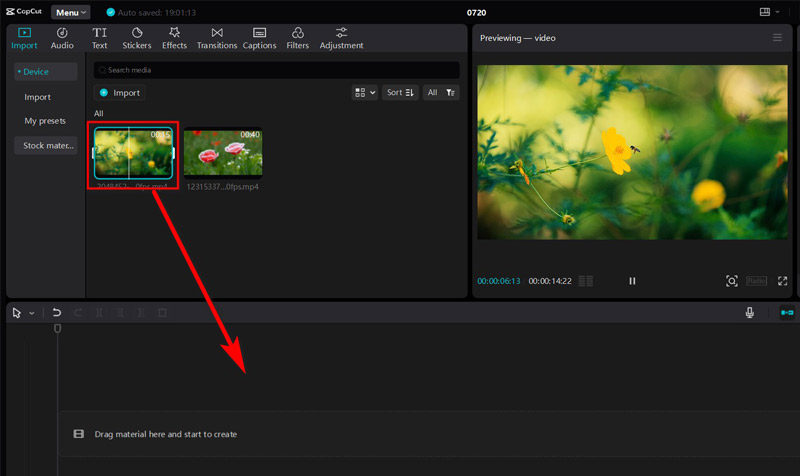Screen dimensions: 800x476
Task: Enter fullscreen preview mode
Action: [783, 281]
